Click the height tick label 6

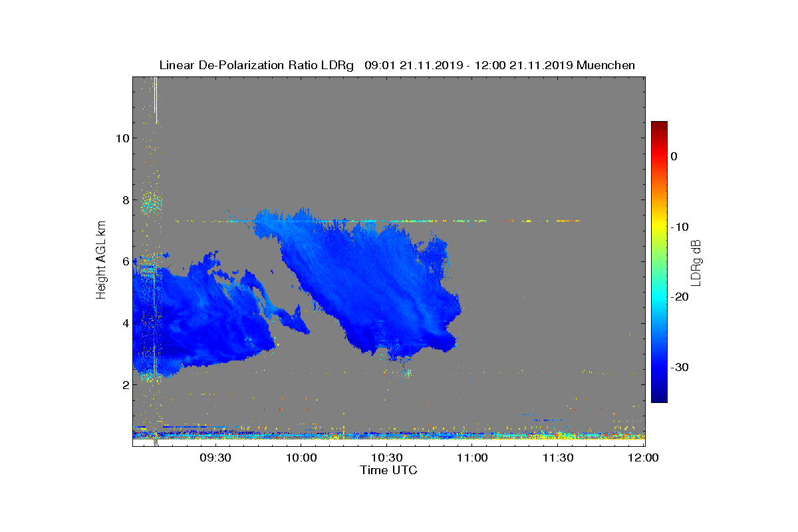click(125, 261)
